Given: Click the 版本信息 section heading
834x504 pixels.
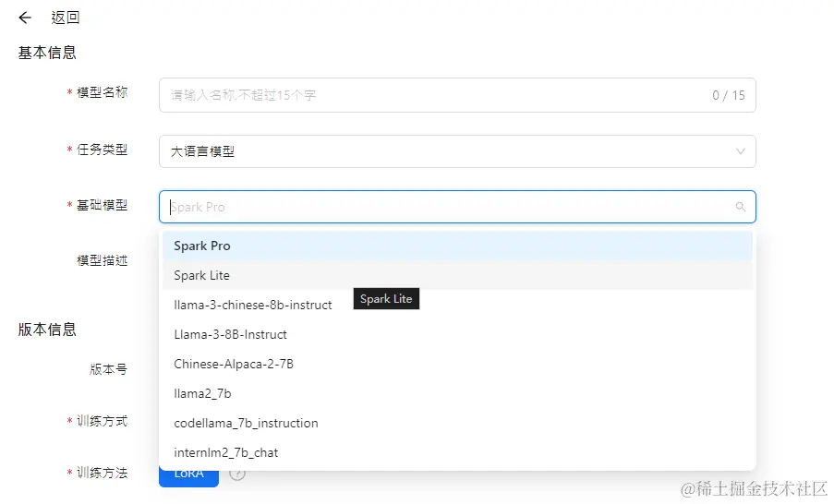Looking at the screenshot, I should (x=47, y=330).
